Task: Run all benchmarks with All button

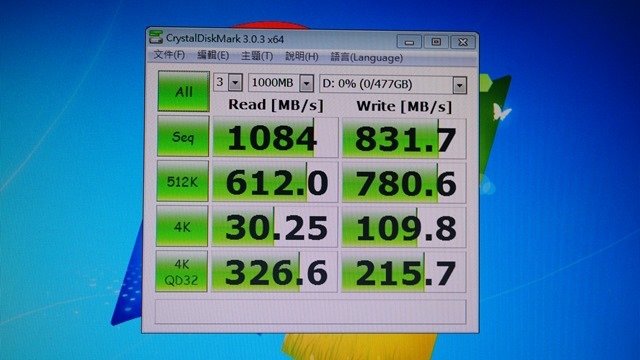Action: 184,91
